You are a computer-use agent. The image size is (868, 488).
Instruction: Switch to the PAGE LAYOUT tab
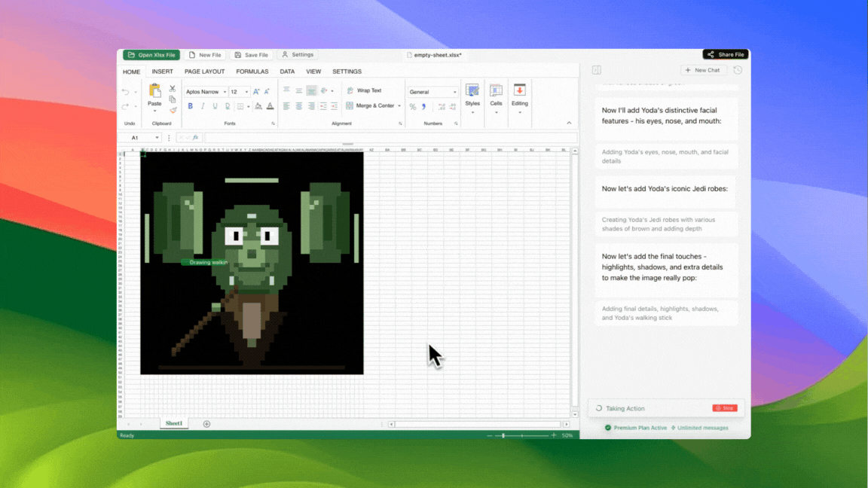click(204, 72)
